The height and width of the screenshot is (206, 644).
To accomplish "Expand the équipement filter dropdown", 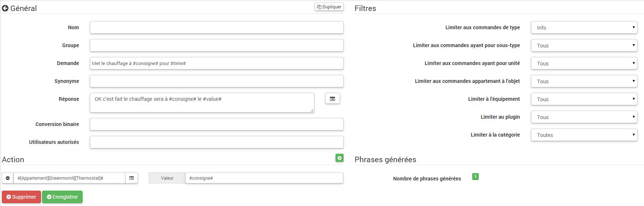I will (x=584, y=99).
